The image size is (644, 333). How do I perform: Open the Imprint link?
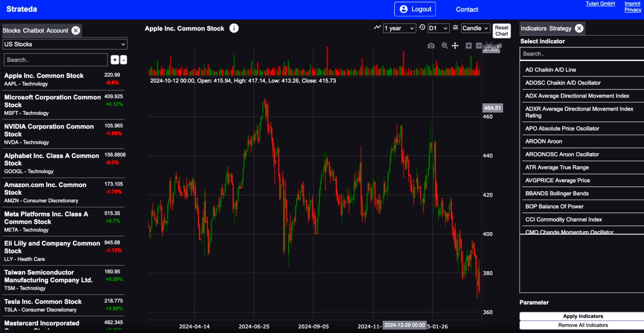point(632,4)
